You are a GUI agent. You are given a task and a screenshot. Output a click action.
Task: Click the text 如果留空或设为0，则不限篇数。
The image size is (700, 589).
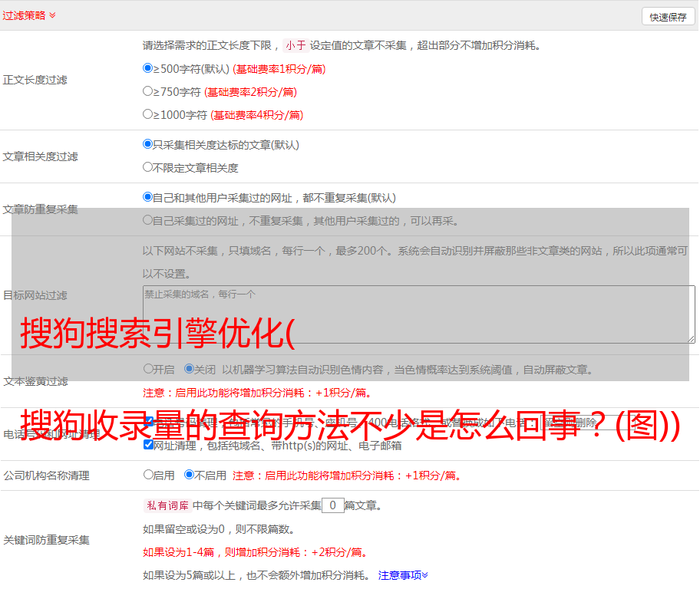coord(220,529)
